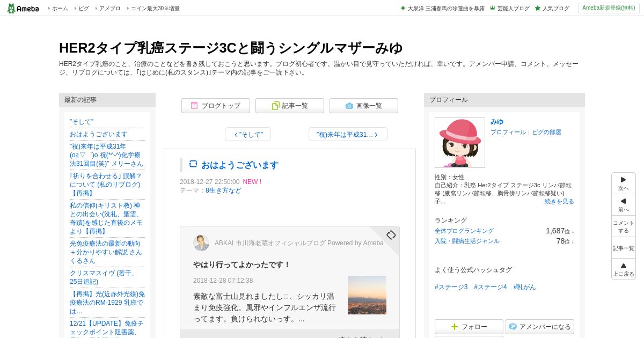The width and height of the screenshot is (644, 338).
Task: Go to the previous article "そして" button
Action: tap(248, 134)
